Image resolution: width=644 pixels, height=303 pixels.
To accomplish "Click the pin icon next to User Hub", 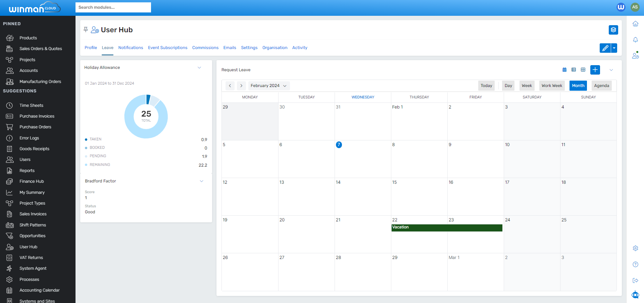I will point(86,29).
